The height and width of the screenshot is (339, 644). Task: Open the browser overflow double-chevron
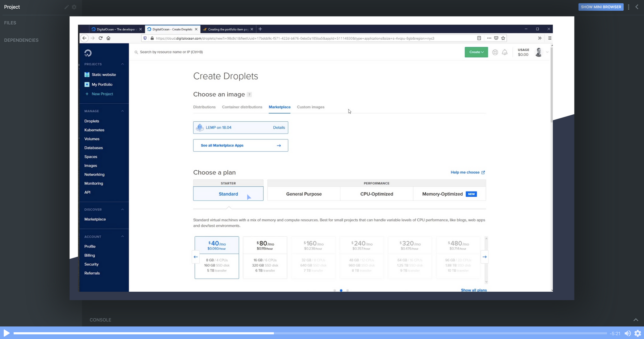coord(540,38)
